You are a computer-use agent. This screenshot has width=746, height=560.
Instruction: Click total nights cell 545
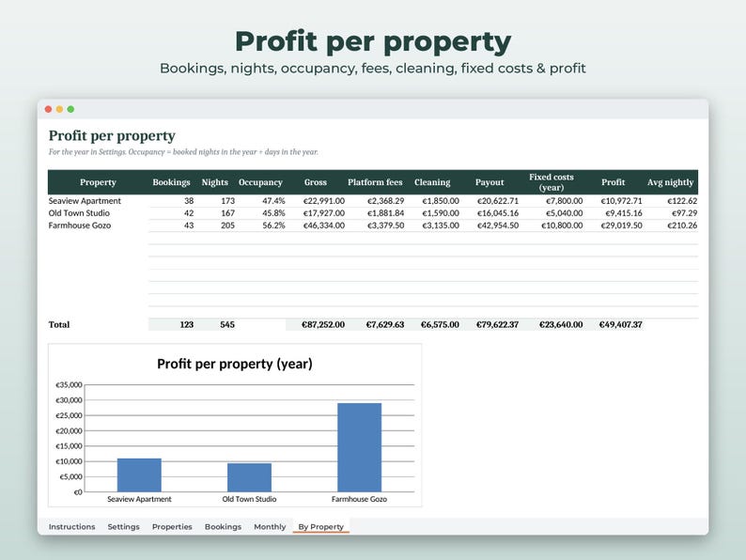[x=227, y=324]
